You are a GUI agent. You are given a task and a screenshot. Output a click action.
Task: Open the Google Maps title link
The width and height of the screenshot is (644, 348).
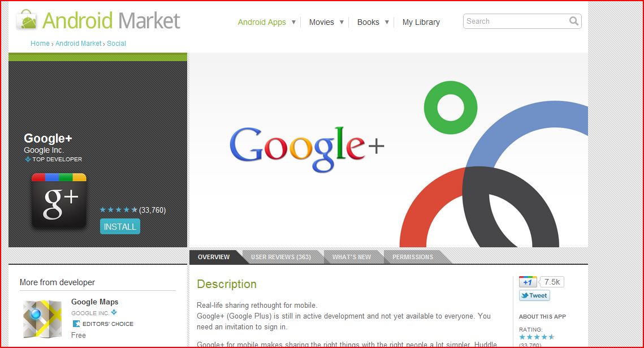pos(94,302)
